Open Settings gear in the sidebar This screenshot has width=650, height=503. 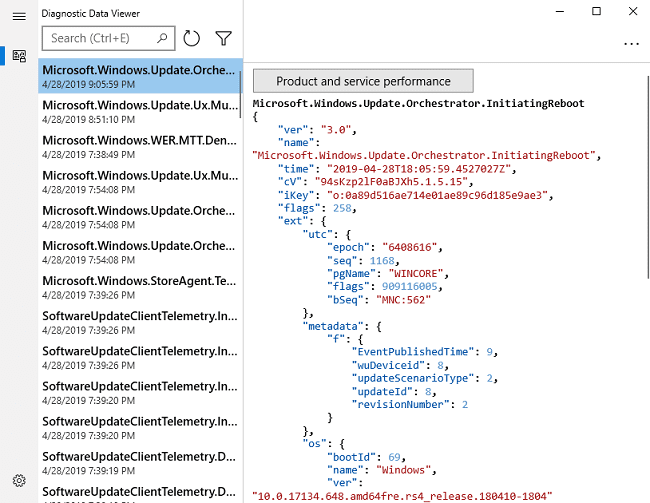coord(19,481)
